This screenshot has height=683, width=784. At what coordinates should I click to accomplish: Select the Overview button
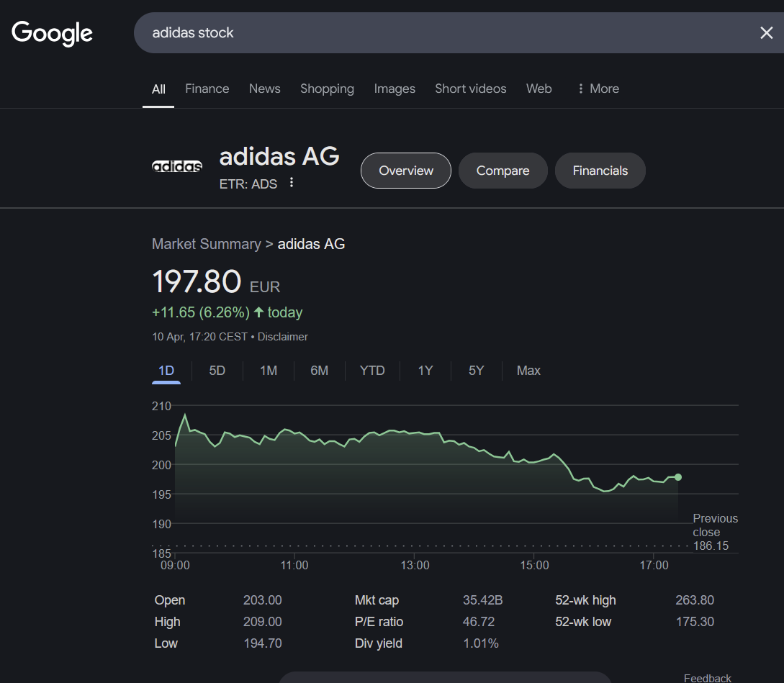click(x=406, y=171)
